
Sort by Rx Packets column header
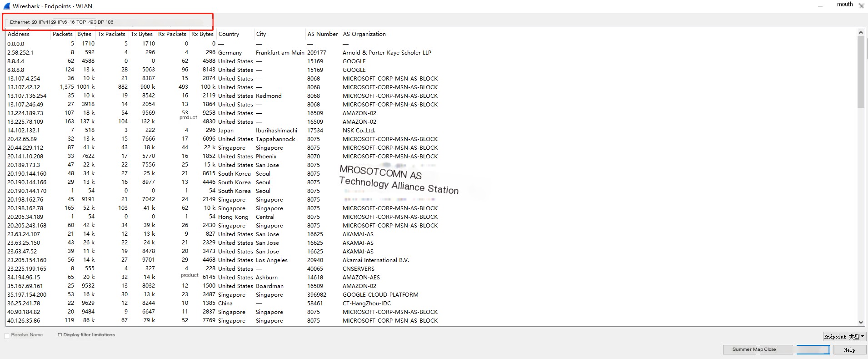pyautogui.click(x=172, y=34)
